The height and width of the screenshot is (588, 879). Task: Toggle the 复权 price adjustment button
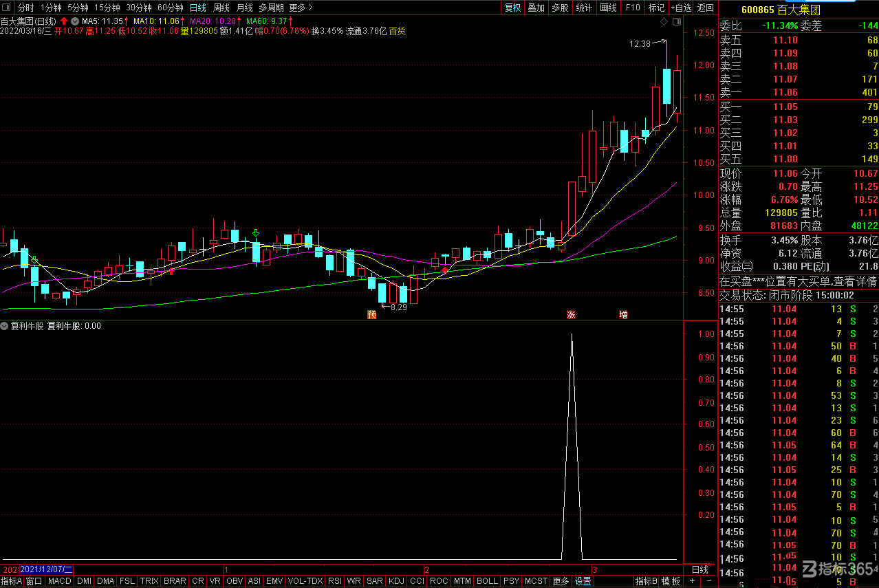coord(513,8)
